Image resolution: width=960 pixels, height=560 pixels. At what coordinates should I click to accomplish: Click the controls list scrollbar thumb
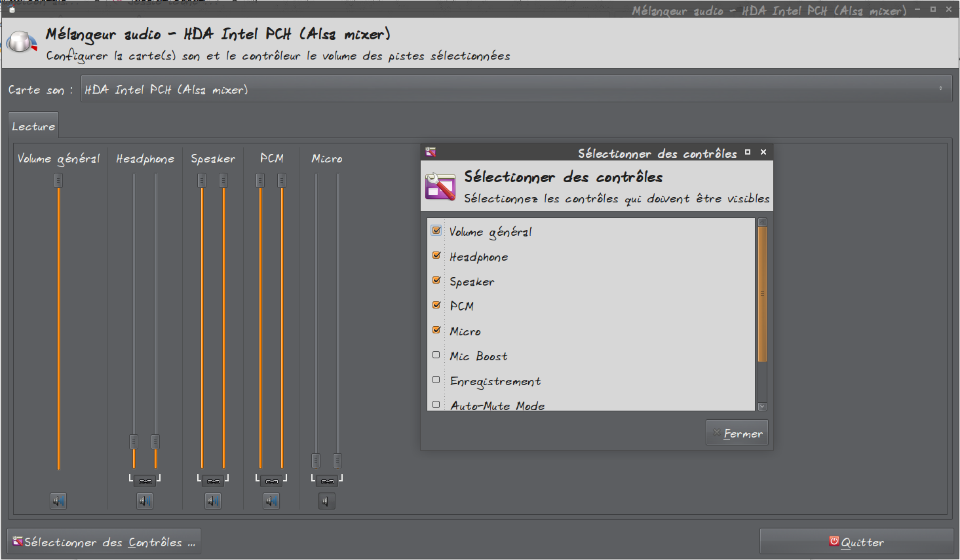tap(762, 294)
